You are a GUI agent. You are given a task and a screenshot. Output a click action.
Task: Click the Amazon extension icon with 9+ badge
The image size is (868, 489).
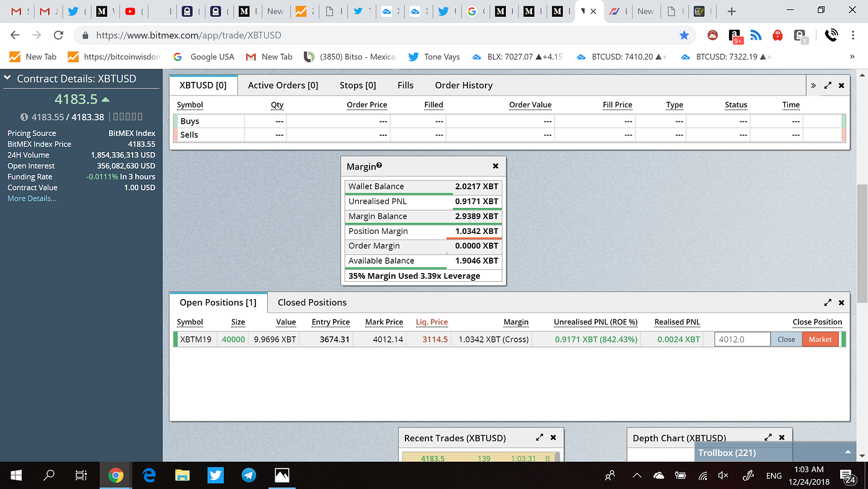(x=735, y=36)
